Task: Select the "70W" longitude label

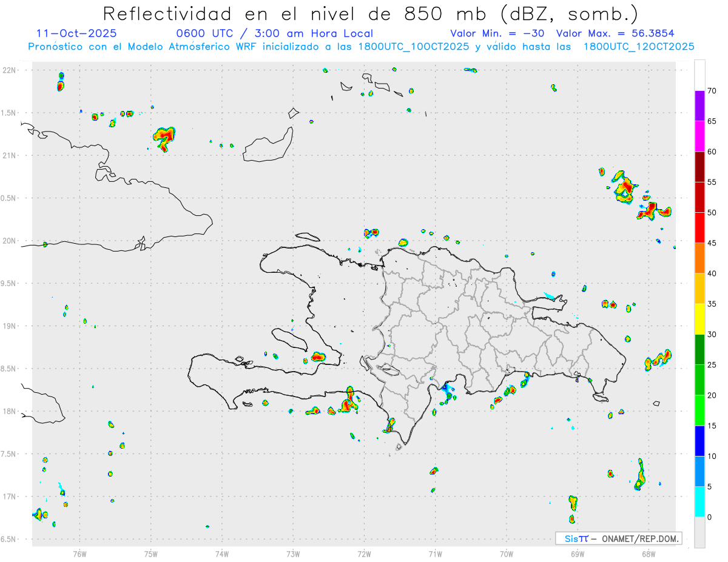Action: [x=506, y=554]
